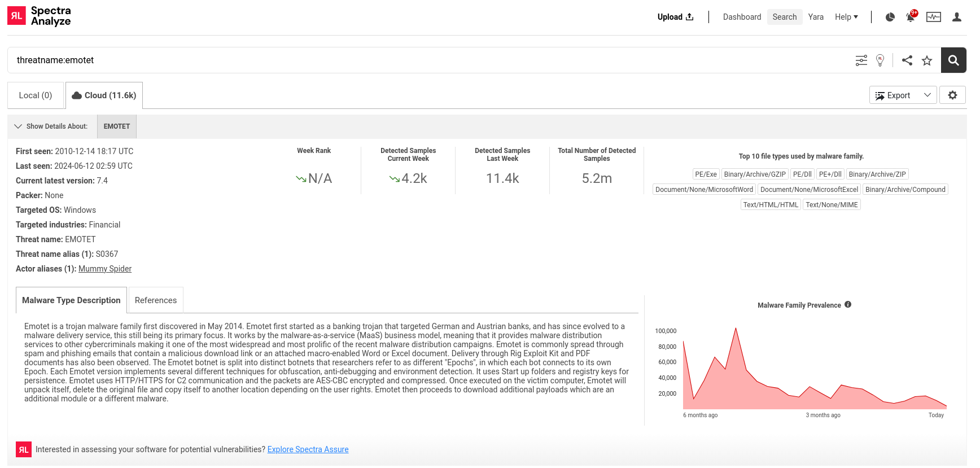
Task: Collapse the Show Details About section
Action: (x=18, y=126)
